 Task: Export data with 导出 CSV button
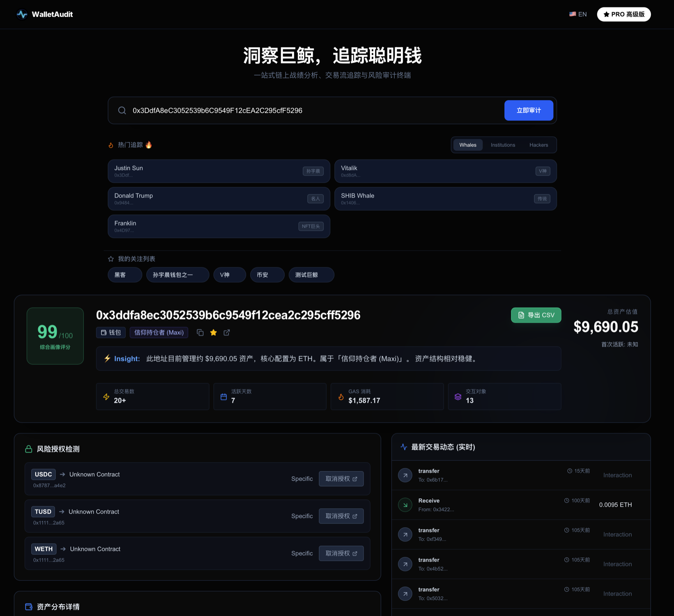536,315
